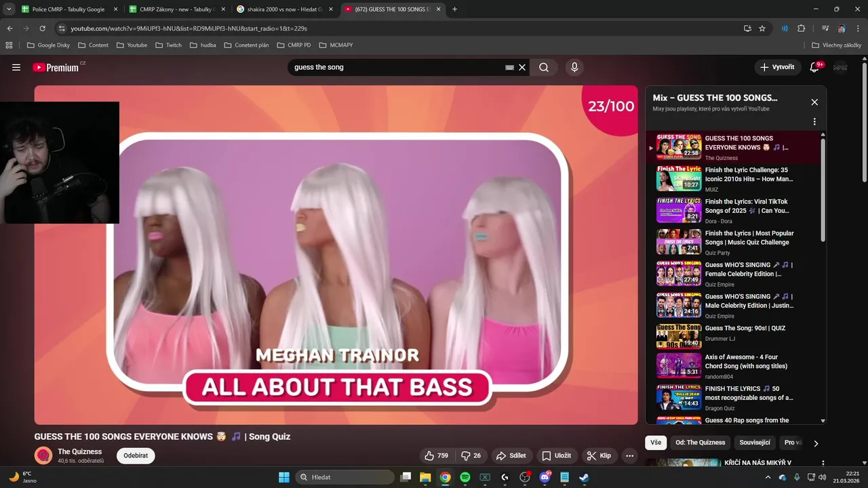The height and width of the screenshot is (488, 868).
Task: Open Spotify from the taskbar
Action: tap(465, 477)
